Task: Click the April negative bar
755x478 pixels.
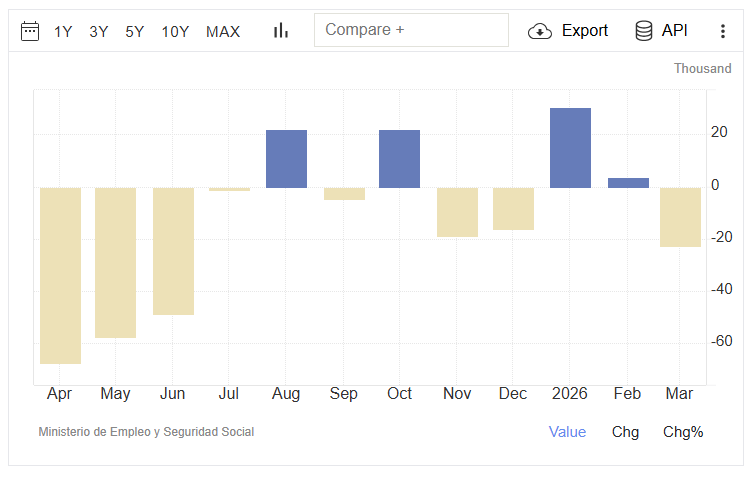Action: point(60,275)
